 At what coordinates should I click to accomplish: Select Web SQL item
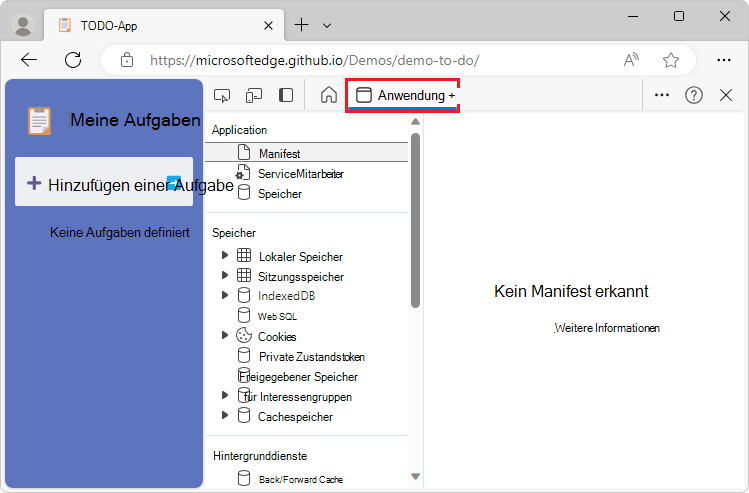(x=277, y=316)
